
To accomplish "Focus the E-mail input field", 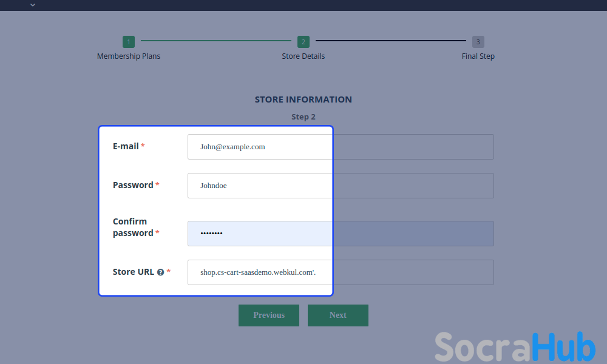I will point(340,147).
